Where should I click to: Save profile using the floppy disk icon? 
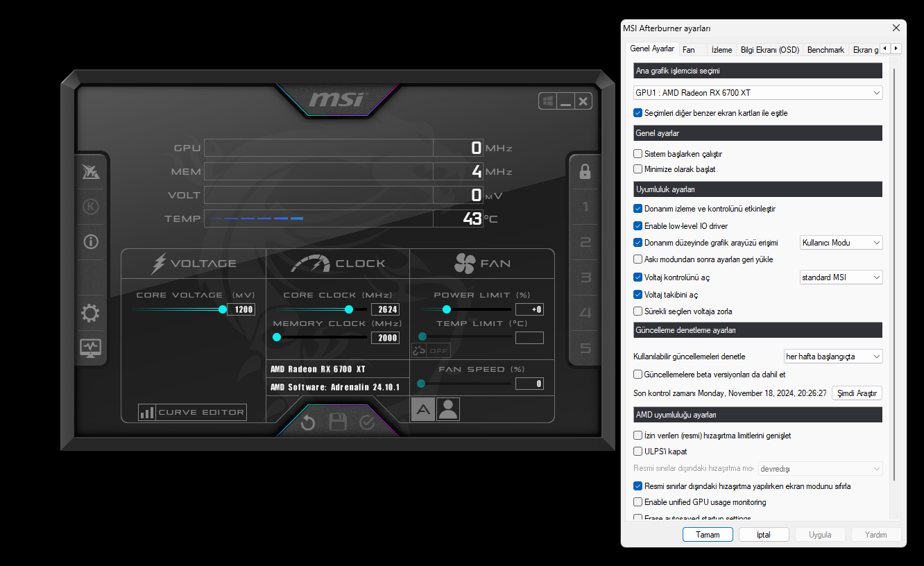[338, 422]
